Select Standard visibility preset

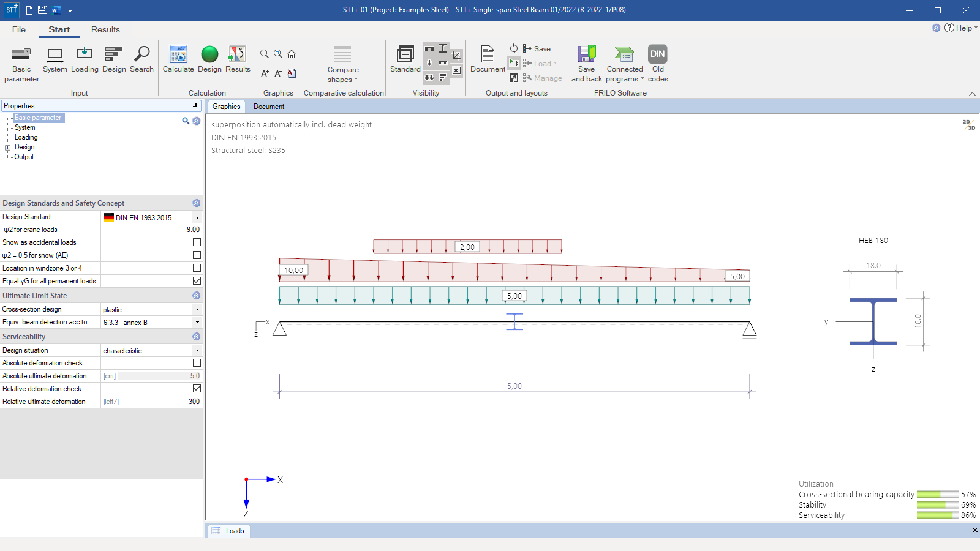click(x=405, y=60)
